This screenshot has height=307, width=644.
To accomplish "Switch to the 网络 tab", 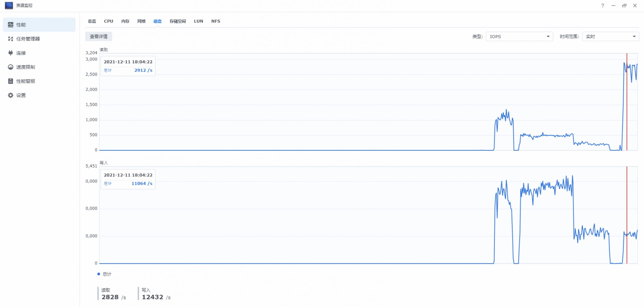I will pos(141,21).
